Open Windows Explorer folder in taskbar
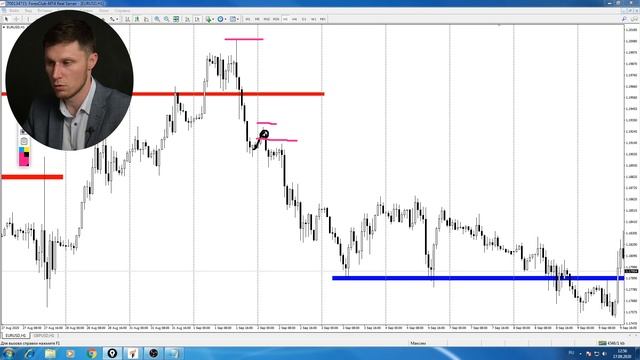 point(50,353)
